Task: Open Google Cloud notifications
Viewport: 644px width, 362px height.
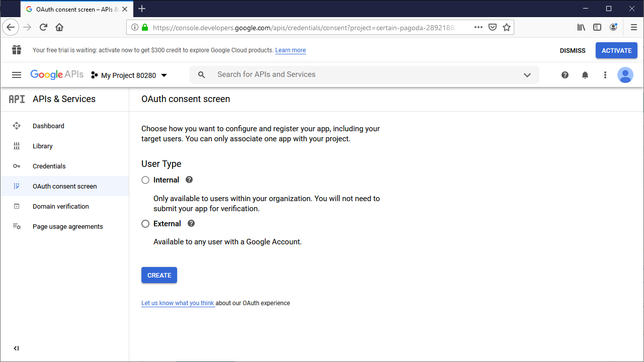Action: 585,74
